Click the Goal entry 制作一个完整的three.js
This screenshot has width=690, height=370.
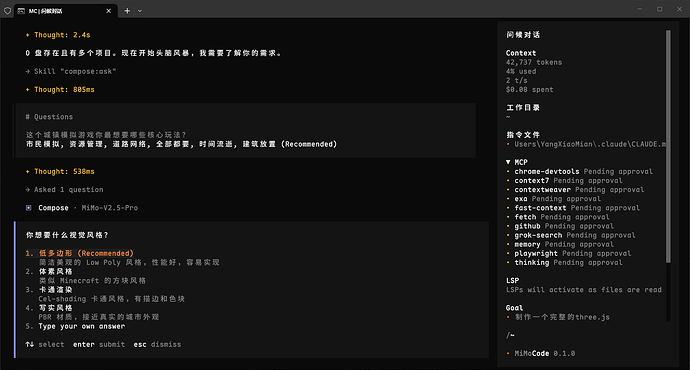point(562,317)
